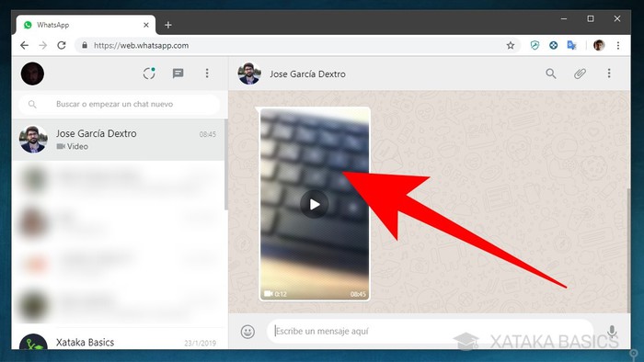Open the left panel three-dot menu

tap(207, 74)
